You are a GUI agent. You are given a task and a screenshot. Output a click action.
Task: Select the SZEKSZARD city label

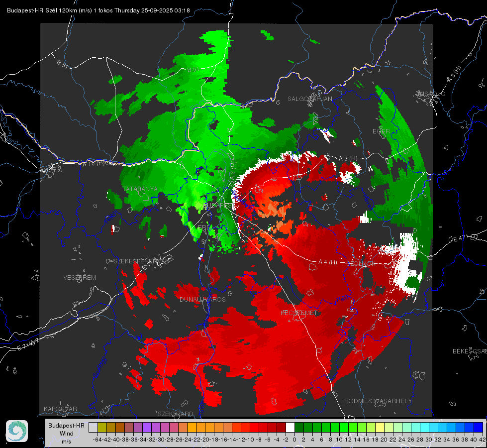176,414
